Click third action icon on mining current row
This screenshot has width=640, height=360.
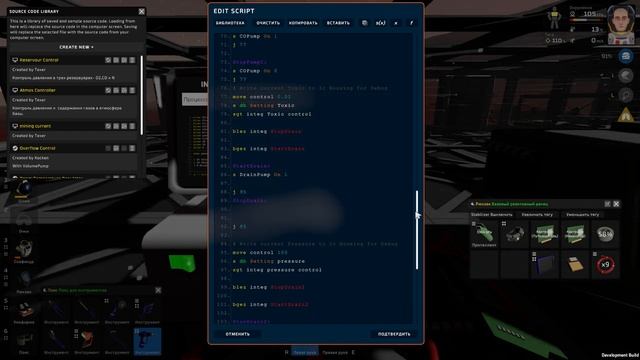tap(124, 126)
